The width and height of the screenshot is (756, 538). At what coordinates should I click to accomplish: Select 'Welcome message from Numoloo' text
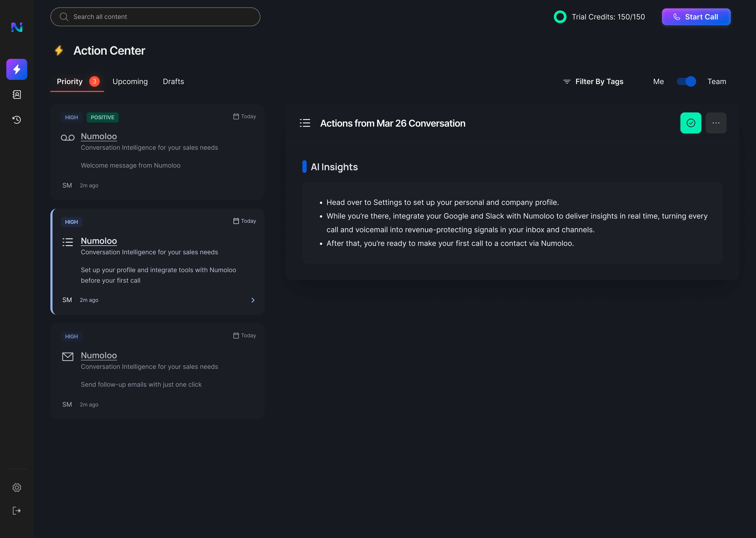tap(131, 165)
